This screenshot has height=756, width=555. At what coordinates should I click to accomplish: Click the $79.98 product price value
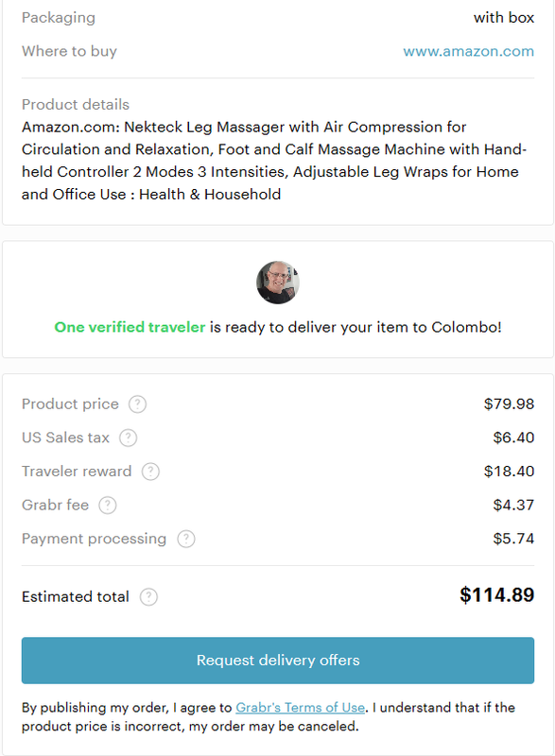tap(510, 404)
